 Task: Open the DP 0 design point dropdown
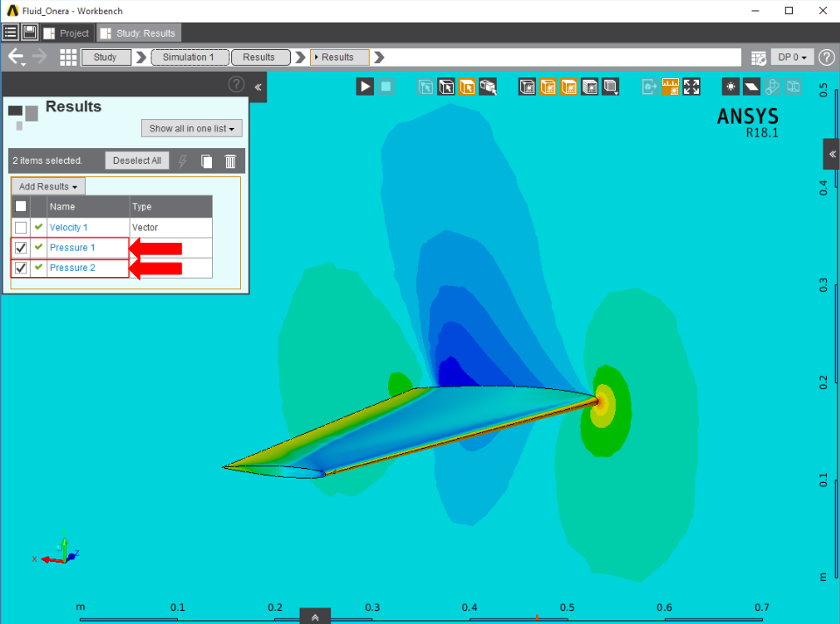tap(793, 57)
